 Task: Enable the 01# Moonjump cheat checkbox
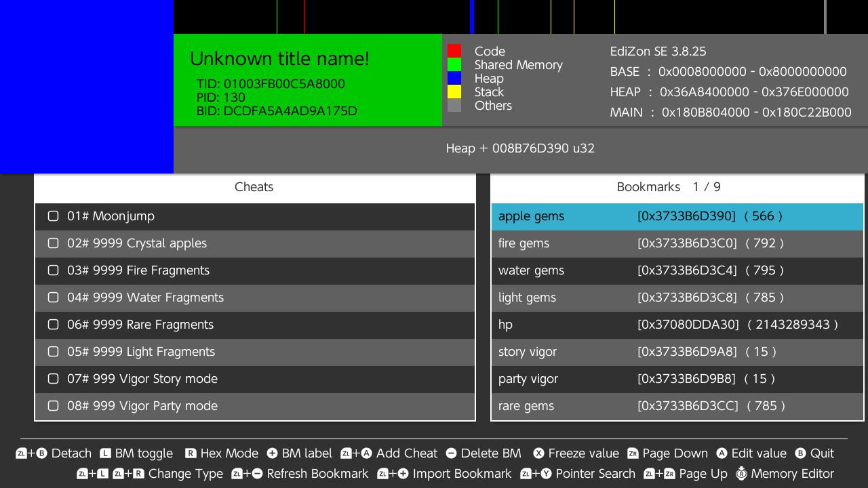(x=54, y=216)
